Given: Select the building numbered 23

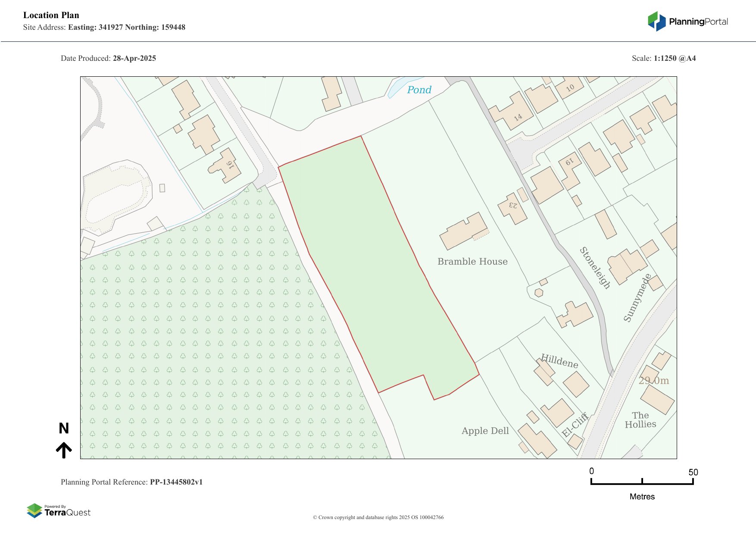Looking at the screenshot, I should tap(512, 209).
